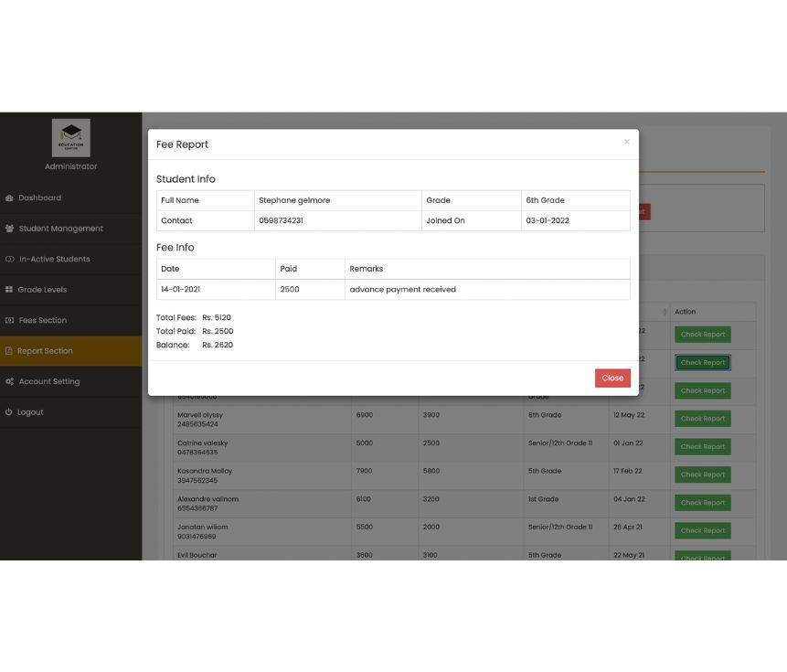Check Report for Jonatan wiliam

[x=702, y=530]
